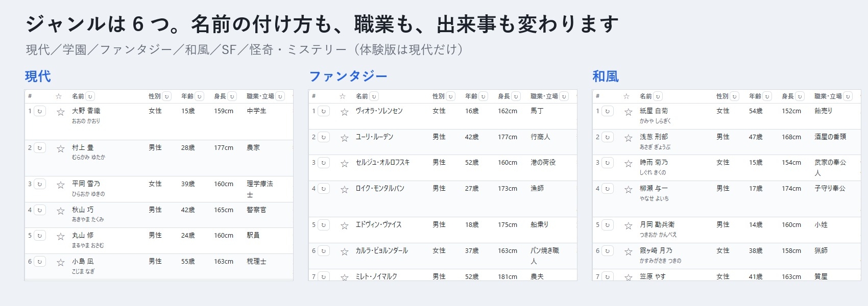Image resolution: width=868 pixels, height=306 pixels.
Task: Regenerate the row for 浅葱 刑部
Action: point(608,137)
